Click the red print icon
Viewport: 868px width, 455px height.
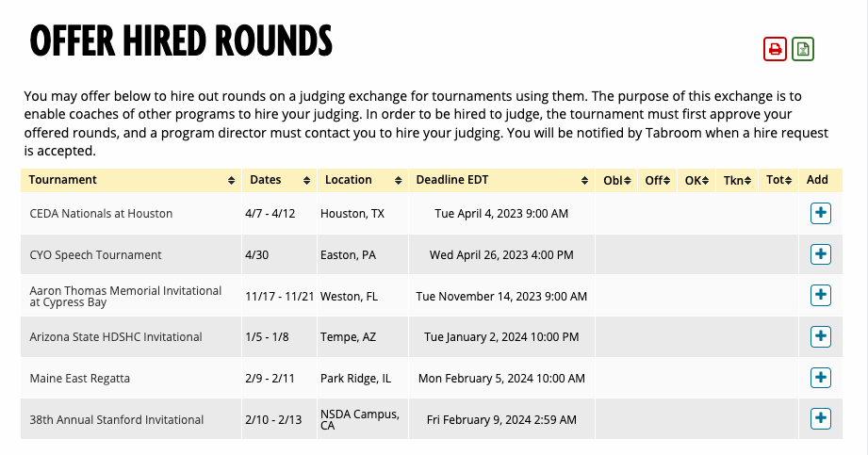pyautogui.click(x=775, y=49)
